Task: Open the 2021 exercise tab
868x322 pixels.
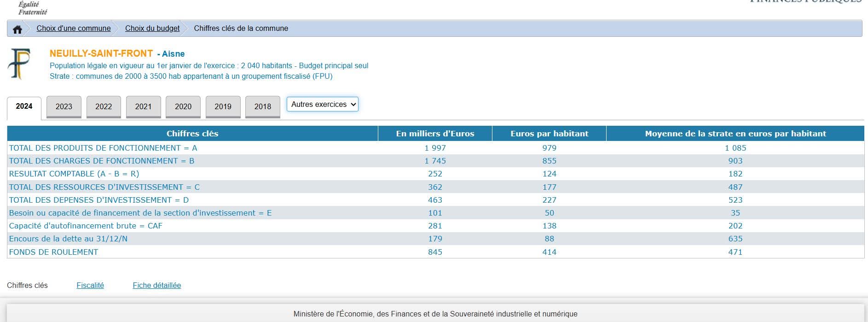Action: 143,106
